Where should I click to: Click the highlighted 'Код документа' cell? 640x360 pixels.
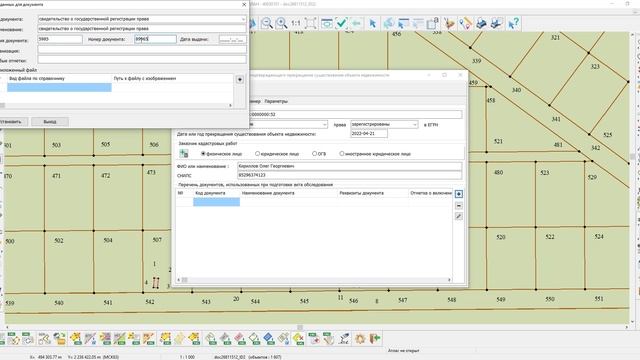pos(216,202)
